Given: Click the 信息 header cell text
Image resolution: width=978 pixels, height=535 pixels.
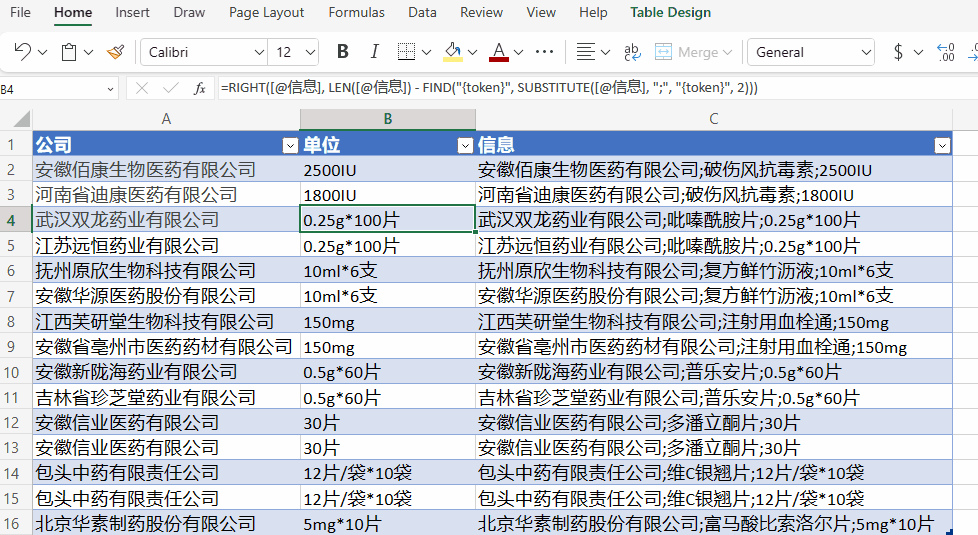Looking at the screenshot, I should [496, 145].
